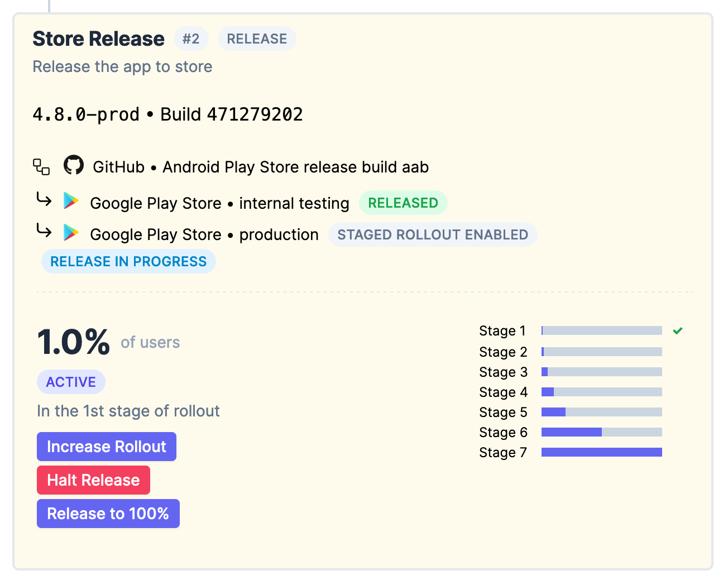The image size is (728, 585).
Task: Click the Play Store icon for internal testing
Action: pyautogui.click(x=71, y=201)
